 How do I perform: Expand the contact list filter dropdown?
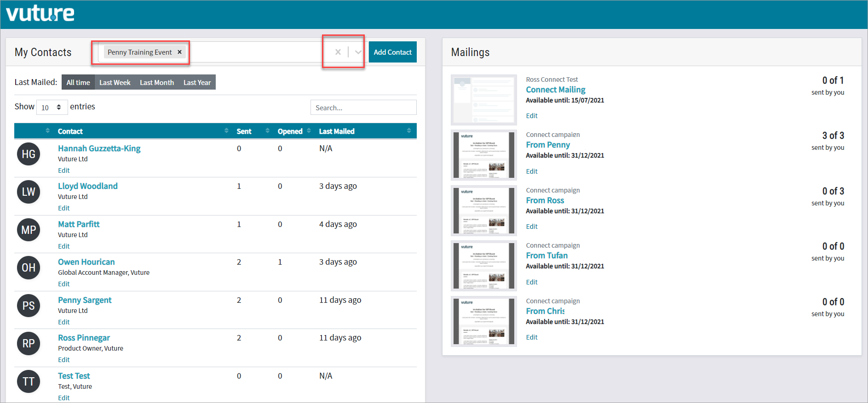pos(358,52)
